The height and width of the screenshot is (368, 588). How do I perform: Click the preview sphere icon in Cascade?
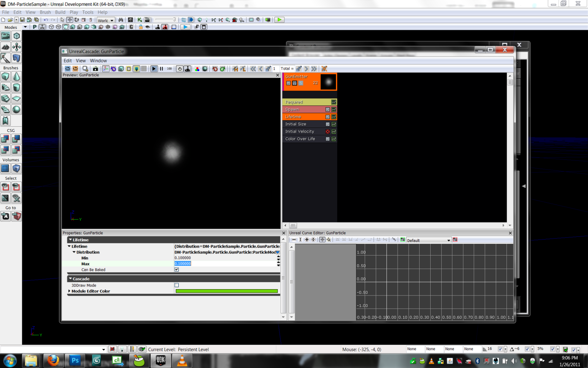coord(205,69)
